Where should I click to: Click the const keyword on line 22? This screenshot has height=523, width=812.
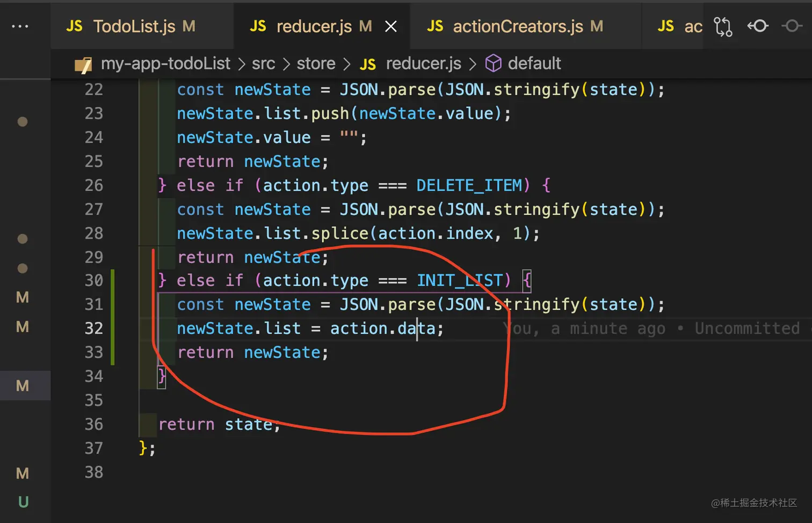tap(200, 90)
